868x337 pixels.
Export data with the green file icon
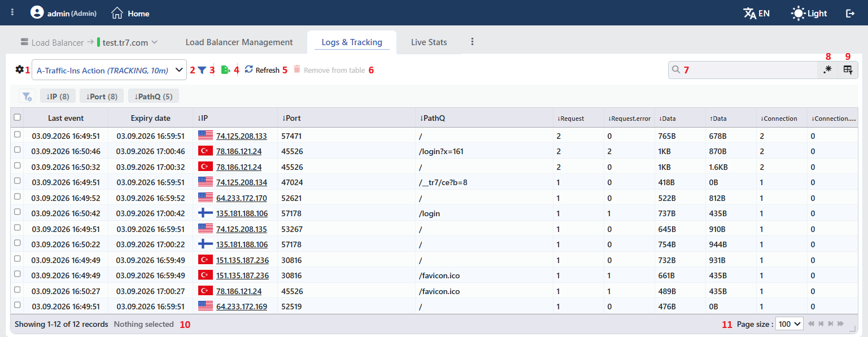click(x=226, y=70)
